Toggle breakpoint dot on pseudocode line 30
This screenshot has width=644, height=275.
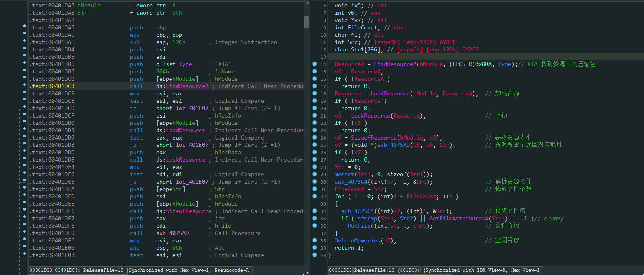coord(315,182)
